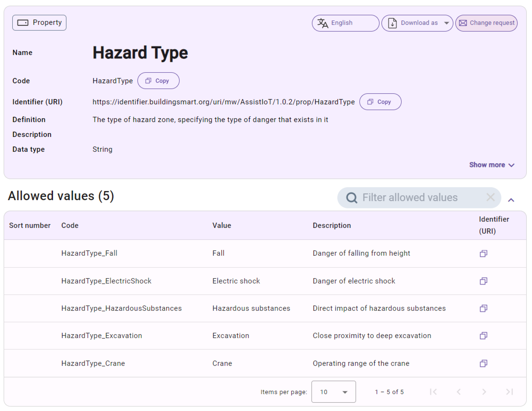Copy the identifier URI
Screen dimensions: 532x411
pyautogui.click(x=380, y=102)
